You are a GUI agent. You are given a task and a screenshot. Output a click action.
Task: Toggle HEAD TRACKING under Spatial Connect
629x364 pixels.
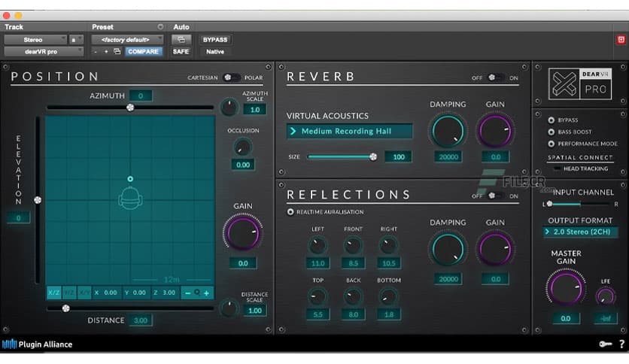click(558, 168)
